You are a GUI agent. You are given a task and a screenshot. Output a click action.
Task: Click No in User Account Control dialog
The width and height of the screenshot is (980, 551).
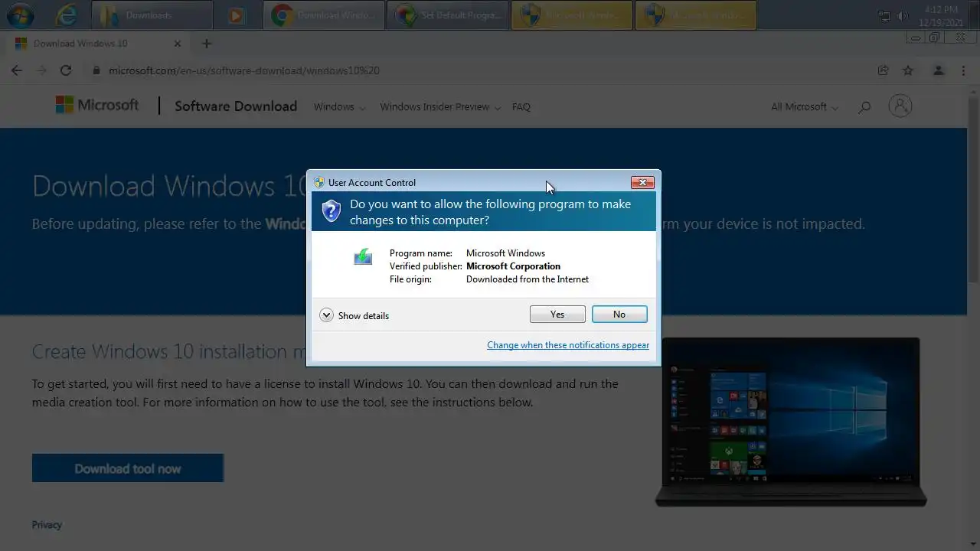coord(619,315)
